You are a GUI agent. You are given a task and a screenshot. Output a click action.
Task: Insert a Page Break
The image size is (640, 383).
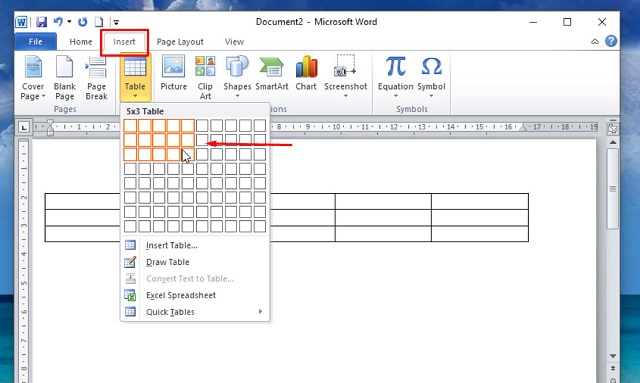[x=96, y=78]
